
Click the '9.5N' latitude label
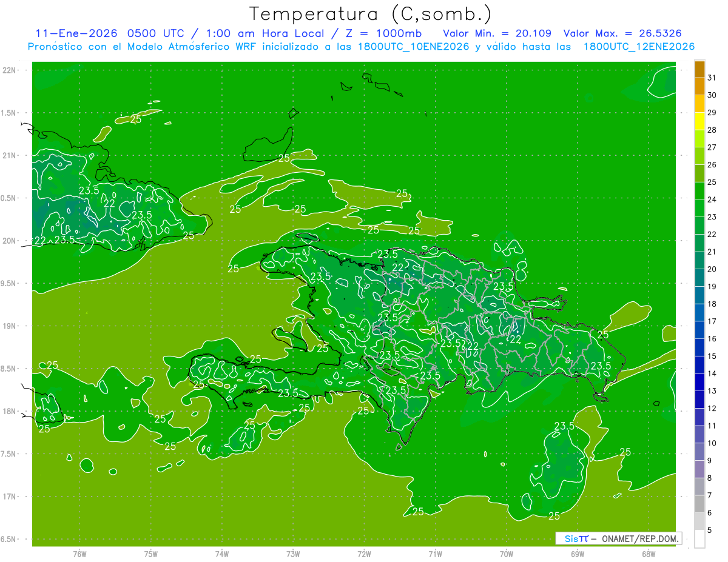8,283
